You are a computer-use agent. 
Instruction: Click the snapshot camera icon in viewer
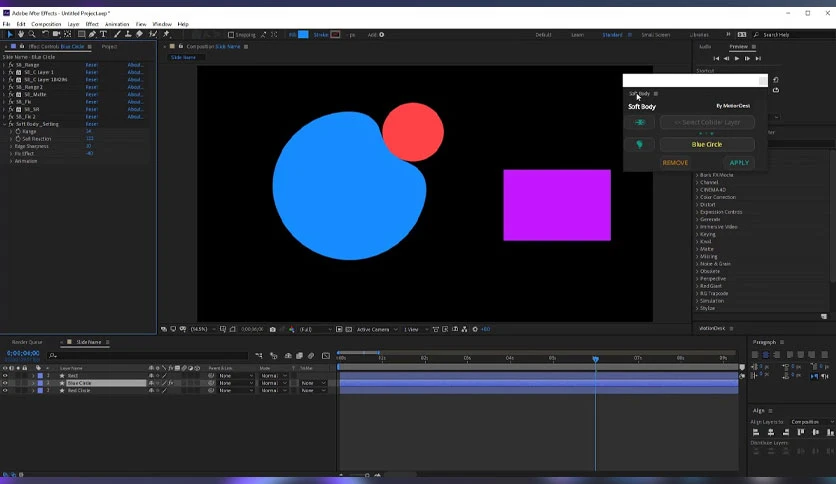click(273, 329)
